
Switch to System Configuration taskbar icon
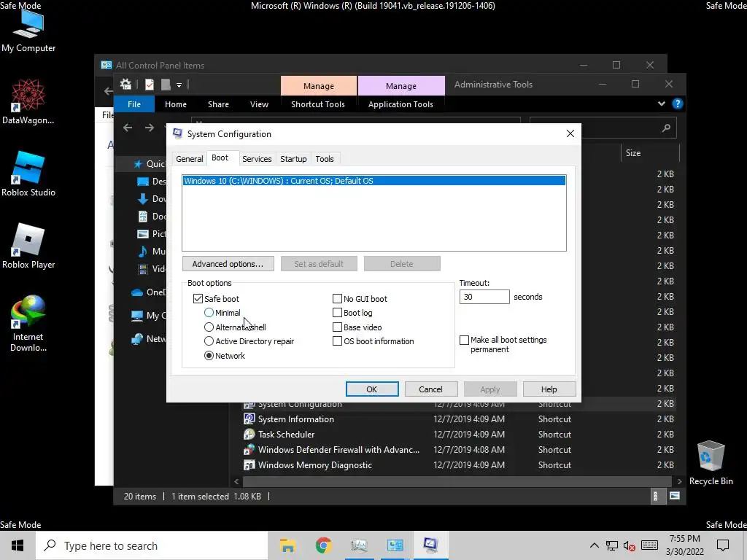[430, 545]
